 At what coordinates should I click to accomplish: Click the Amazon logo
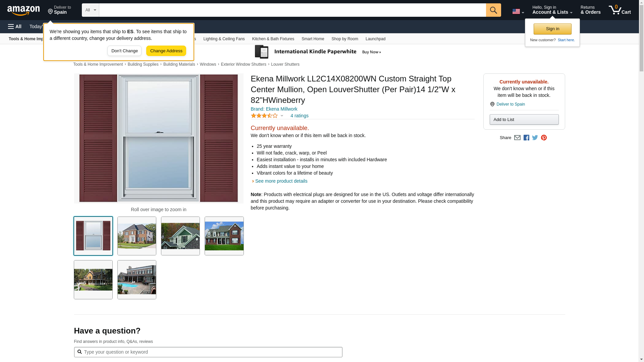(23, 10)
